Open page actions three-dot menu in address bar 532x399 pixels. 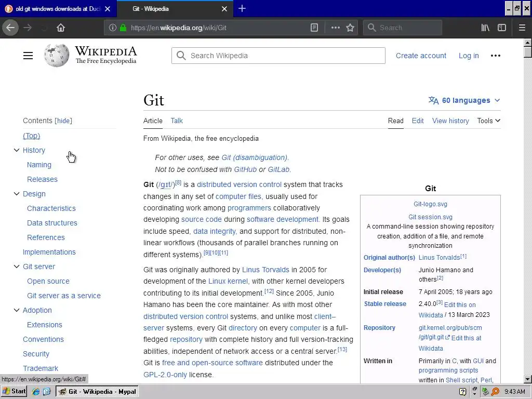(x=335, y=28)
